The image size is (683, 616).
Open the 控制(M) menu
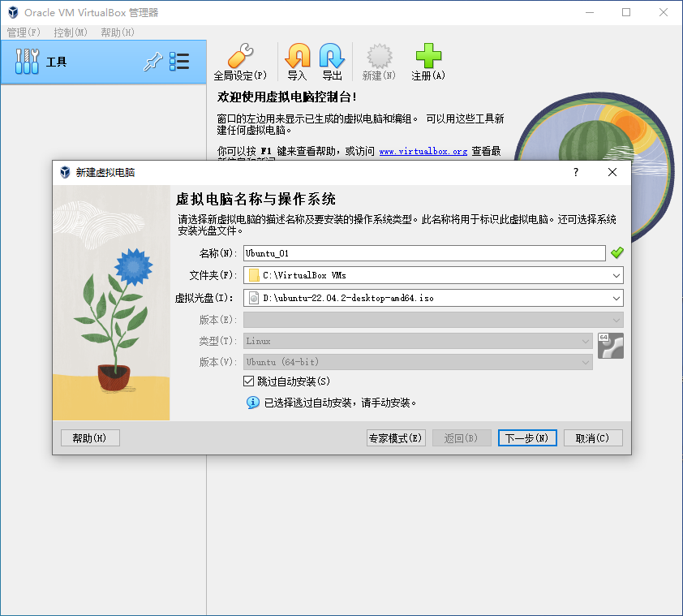pyautogui.click(x=70, y=32)
